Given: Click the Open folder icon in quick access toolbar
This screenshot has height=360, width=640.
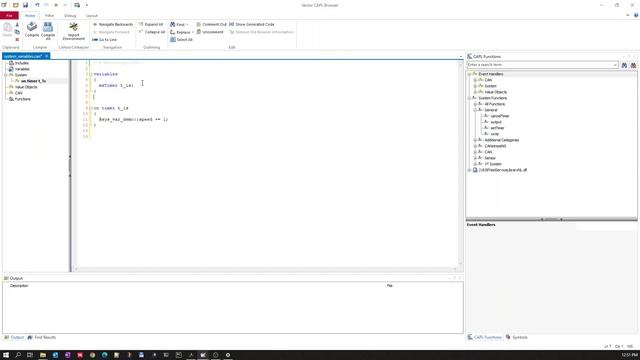Looking at the screenshot, I should (x=16, y=5).
